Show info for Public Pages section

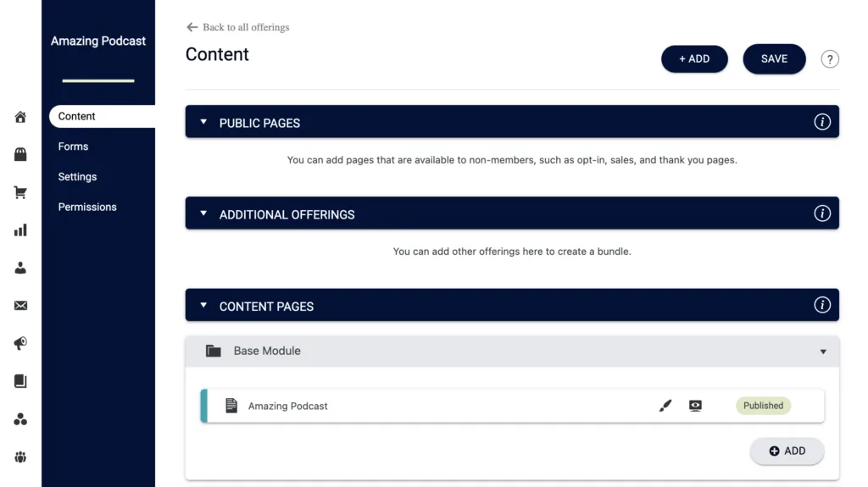pos(822,122)
